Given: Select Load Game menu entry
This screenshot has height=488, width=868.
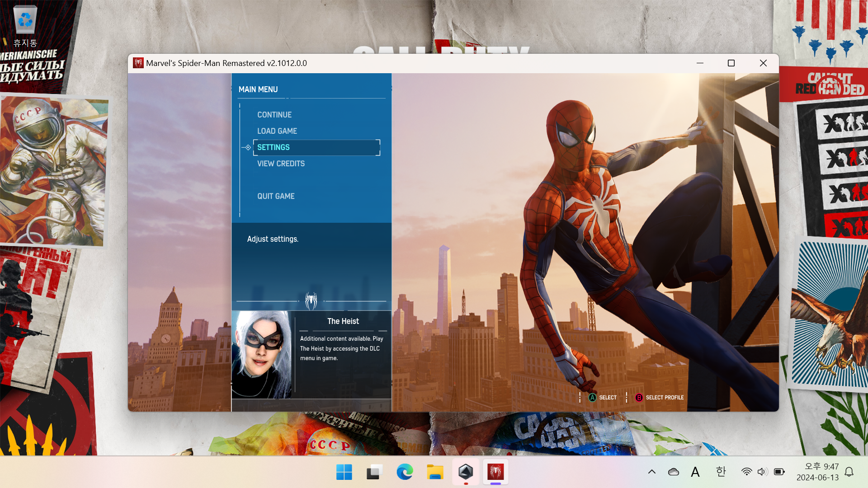Looking at the screenshot, I should click(x=277, y=131).
